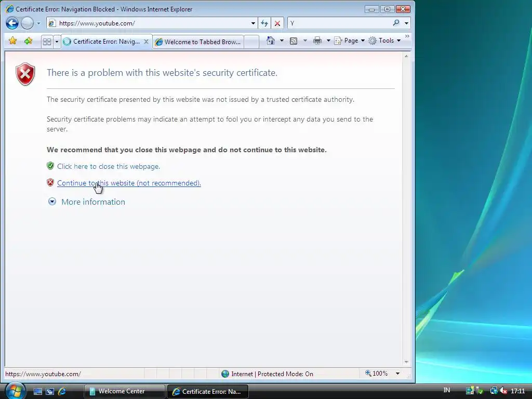The width and height of the screenshot is (532, 399).
Task: Click the green shield icon
Action: [50, 166]
